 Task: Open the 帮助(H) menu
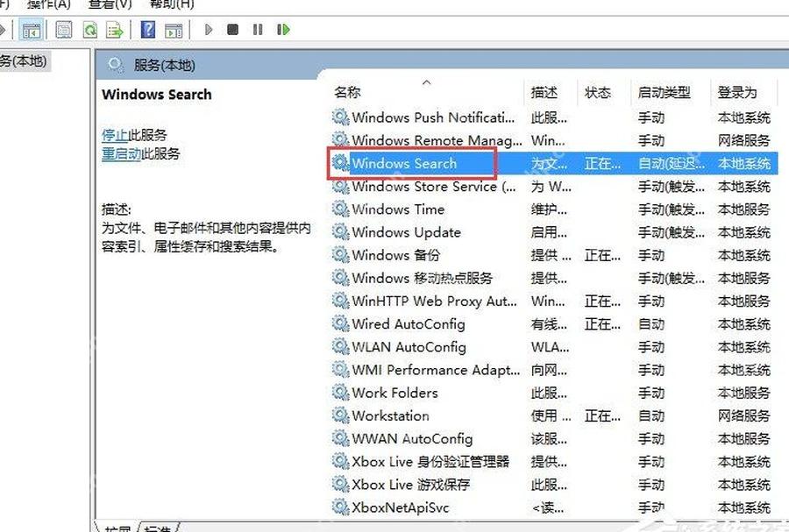point(172,4)
